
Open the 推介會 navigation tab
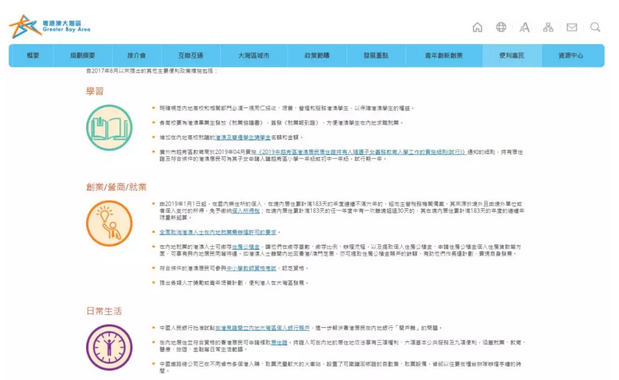137,56
